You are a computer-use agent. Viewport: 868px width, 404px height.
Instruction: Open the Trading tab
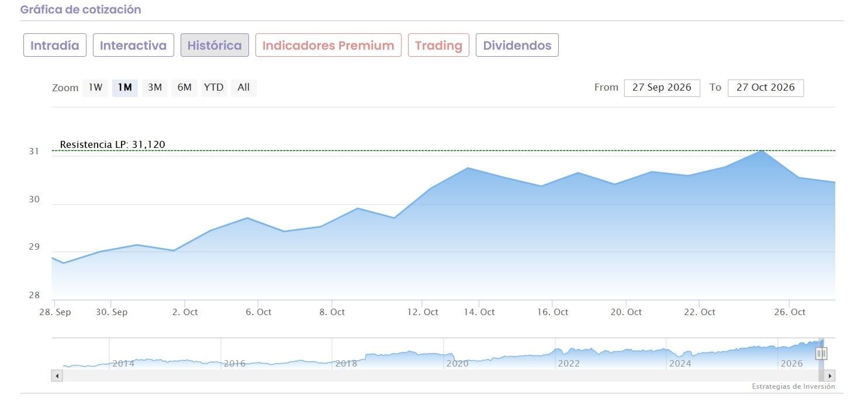tap(438, 45)
